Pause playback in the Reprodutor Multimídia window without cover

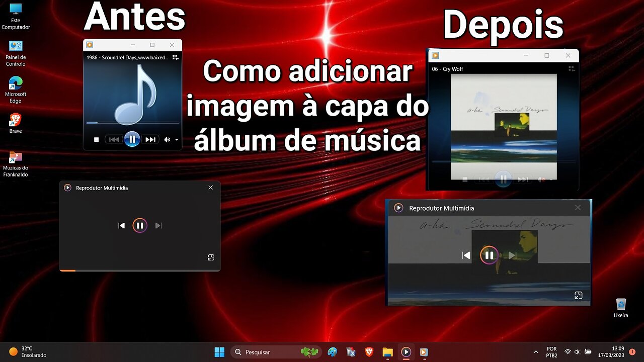coord(140,226)
